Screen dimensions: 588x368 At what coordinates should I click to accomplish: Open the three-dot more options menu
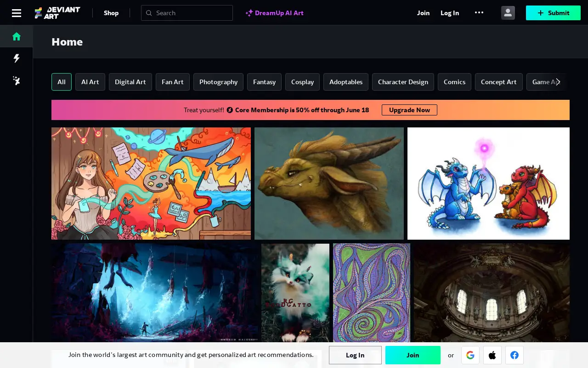pos(479,13)
